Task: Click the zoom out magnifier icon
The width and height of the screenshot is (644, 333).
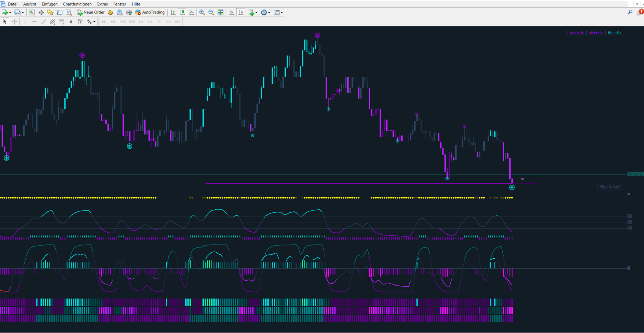Action: coord(211,12)
